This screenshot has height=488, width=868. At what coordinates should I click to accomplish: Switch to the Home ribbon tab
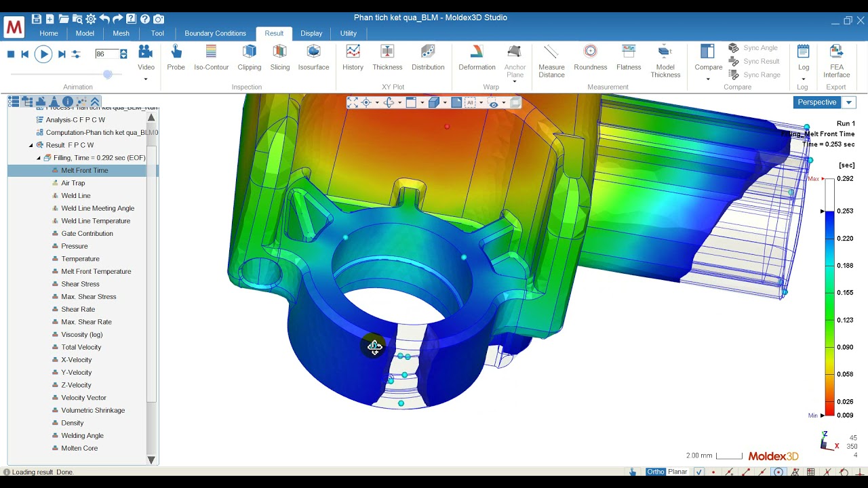(49, 33)
